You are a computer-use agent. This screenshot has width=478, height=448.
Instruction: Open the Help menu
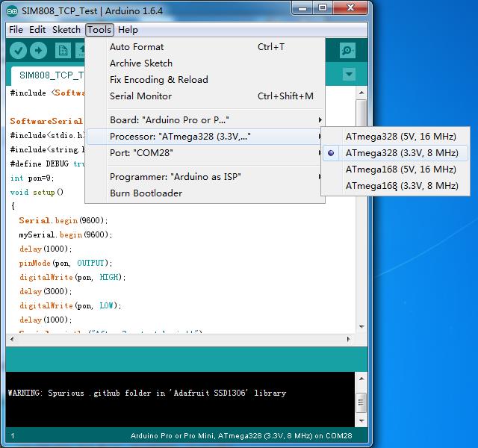pyautogui.click(x=128, y=30)
